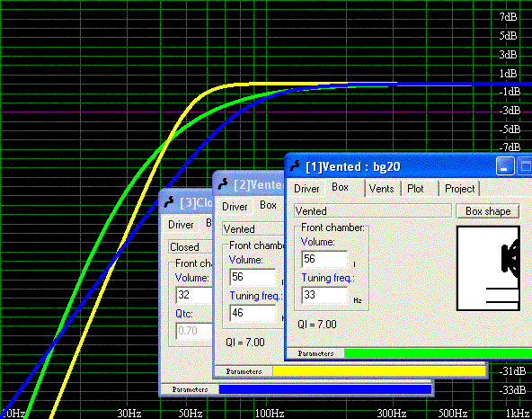Click the -3dB axis label on the graph
The height and width of the screenshot is (419, 532).
(x=510, y=111)
